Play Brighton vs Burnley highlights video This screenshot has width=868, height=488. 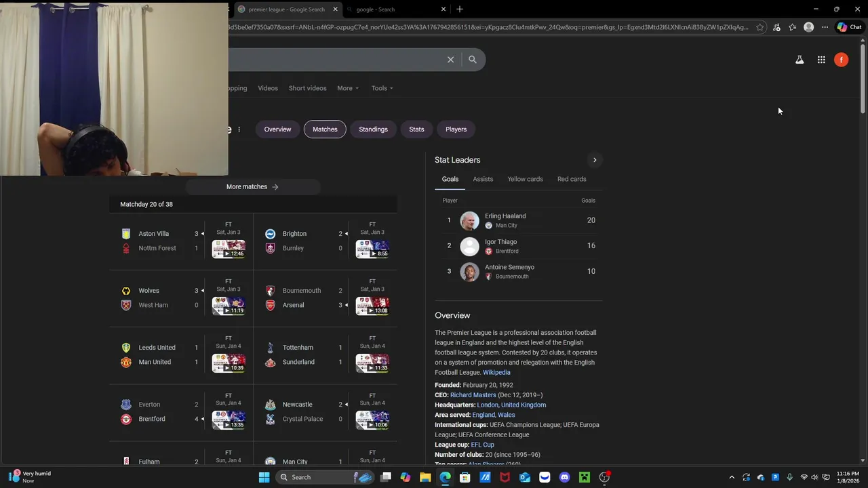pyautogui.click(x=372, y=249)
